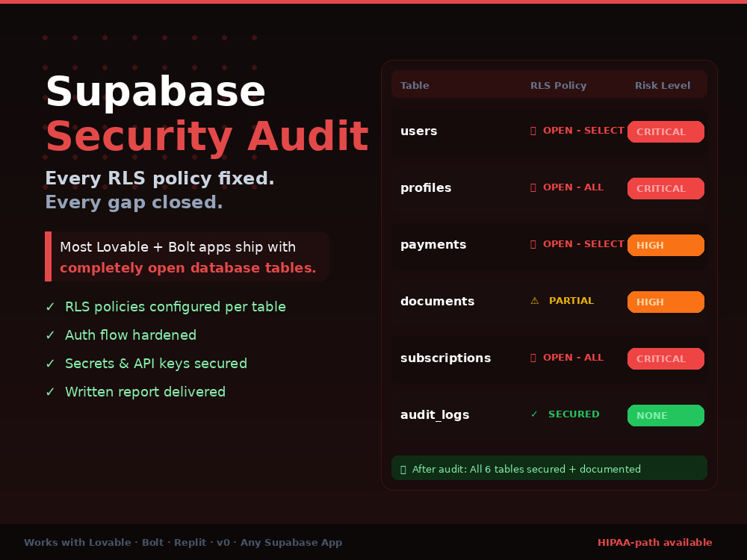Click OPEN - SELECT in the payments row
The width and height of the screenshot is (747, 560).
tap(583, 244)
